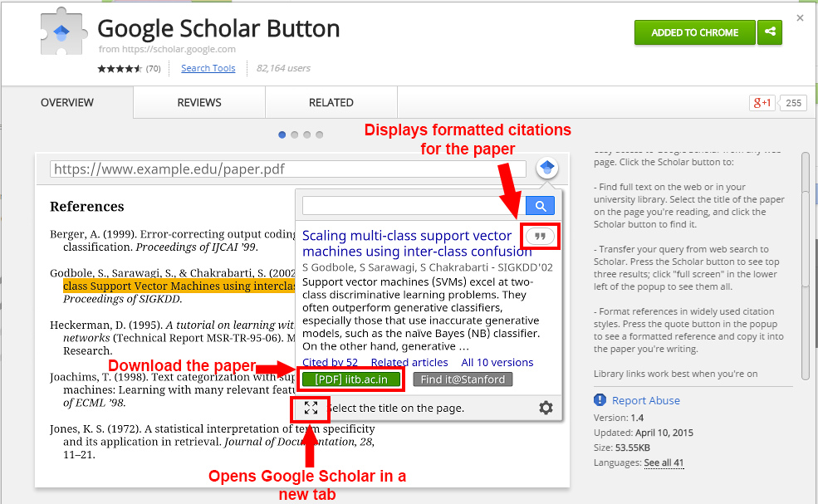Close the extension details dialog

[801, 18]
